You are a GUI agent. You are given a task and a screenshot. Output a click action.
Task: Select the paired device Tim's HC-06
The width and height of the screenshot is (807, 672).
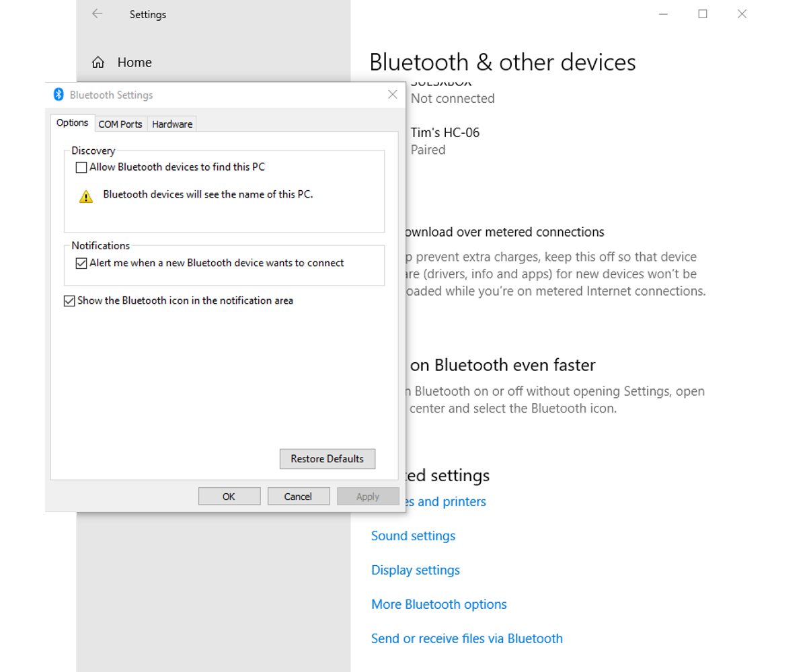(445, 132)
